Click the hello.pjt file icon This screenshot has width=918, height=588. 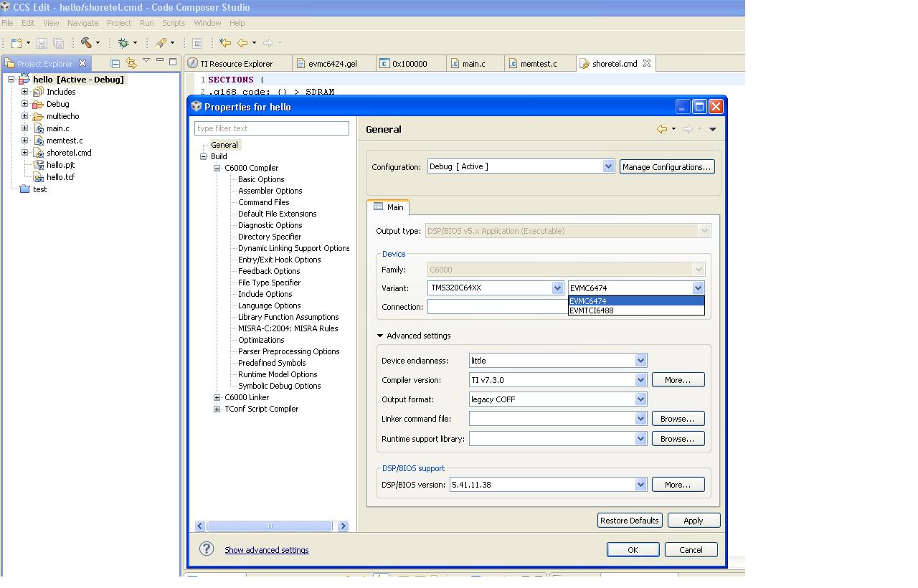[x=39, y=165]
